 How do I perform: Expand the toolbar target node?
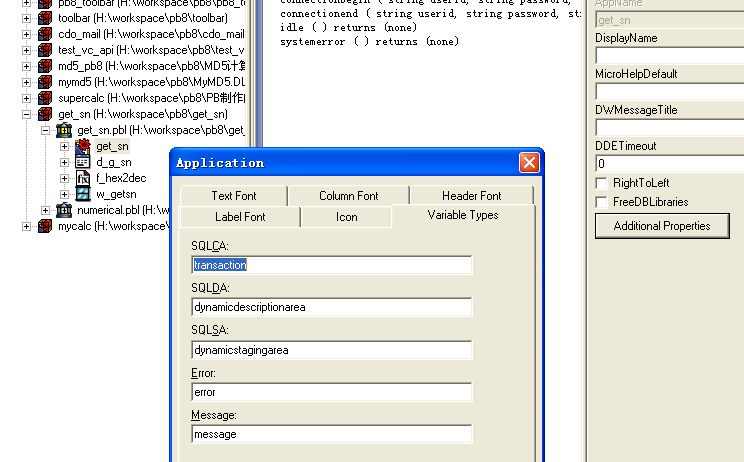(x=27, y=18)
